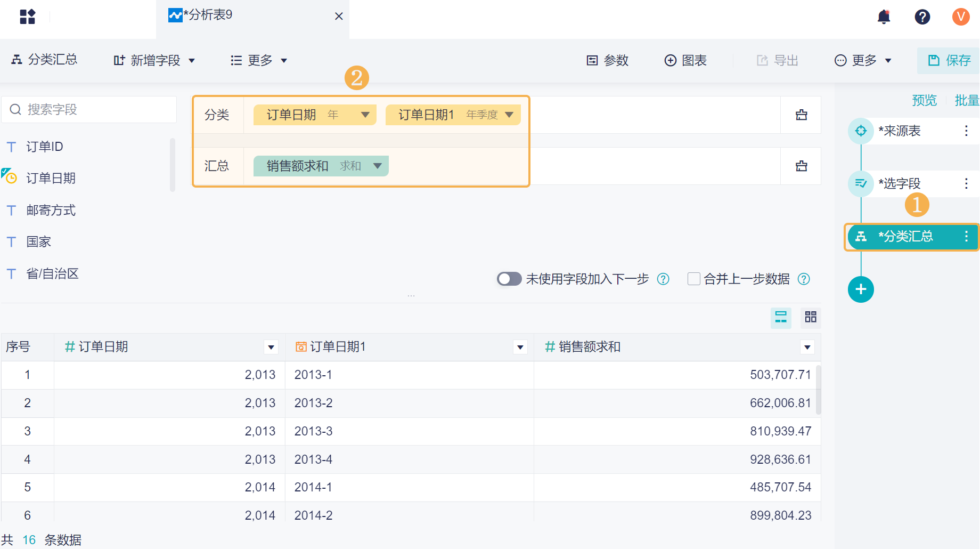Add a new step with plus button
The height and width of the screenshot is (549, 980).
click(x=861, y=289)
